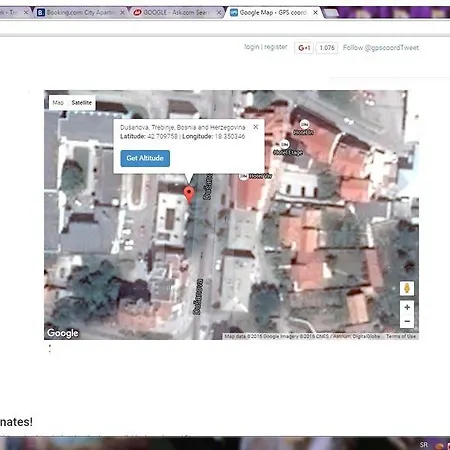The width and height of the screenshot is (450, 450).
Task: Close the Google Map GPS coordinates tab
Action: pyautogui.click(x=315, y=13)
